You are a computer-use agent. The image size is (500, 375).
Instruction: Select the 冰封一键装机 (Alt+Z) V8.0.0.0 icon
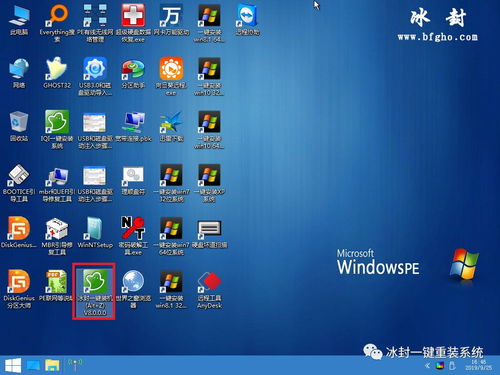[x=94, y=291]
